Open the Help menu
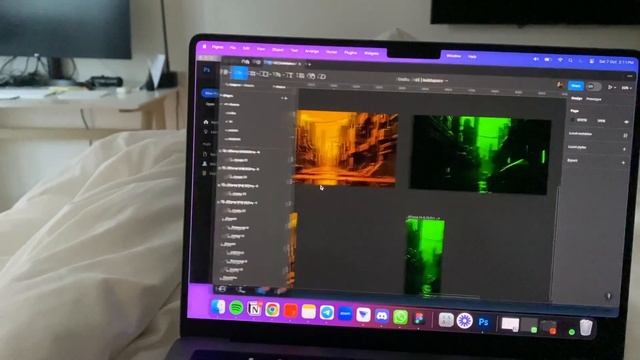640x360 pixels. 472,56
